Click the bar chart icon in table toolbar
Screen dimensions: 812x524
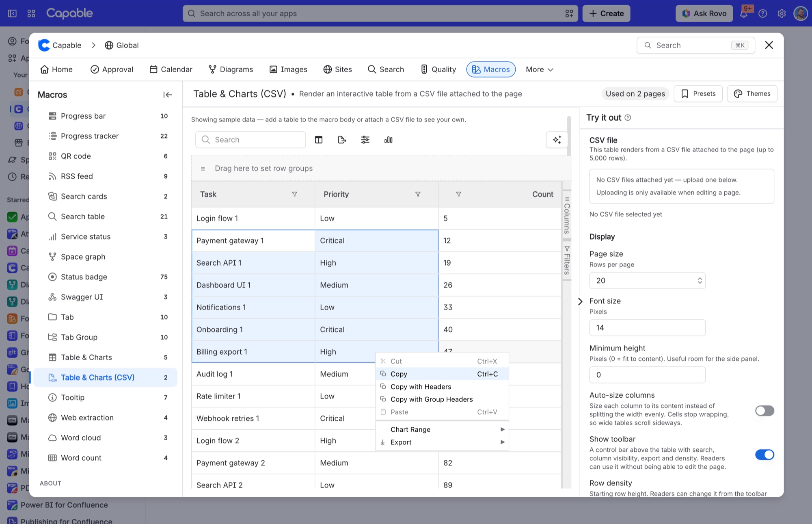388,140
